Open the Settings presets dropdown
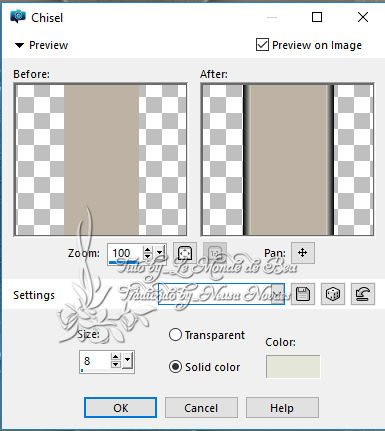 277,294
